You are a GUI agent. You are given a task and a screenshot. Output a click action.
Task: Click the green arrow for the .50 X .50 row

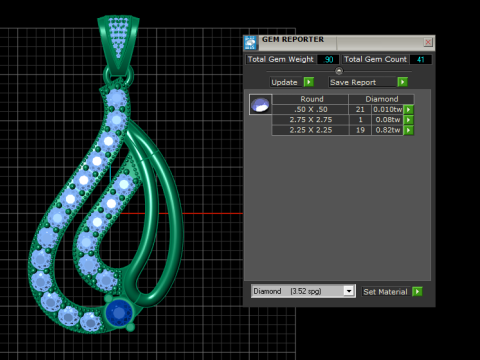coord(409,109)
